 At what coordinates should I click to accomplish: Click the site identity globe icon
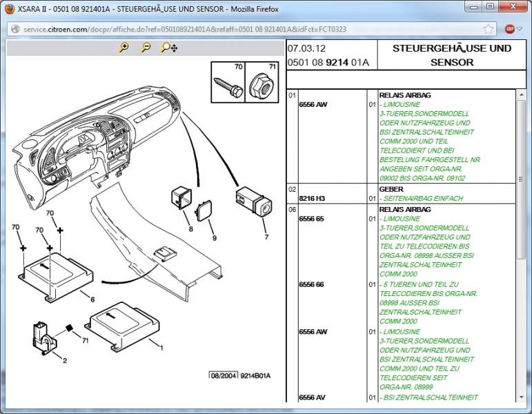(16, 29)
